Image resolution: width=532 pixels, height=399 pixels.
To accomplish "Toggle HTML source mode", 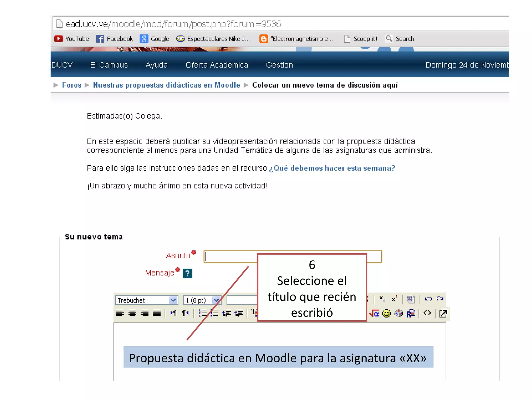I will click(427, 313).
